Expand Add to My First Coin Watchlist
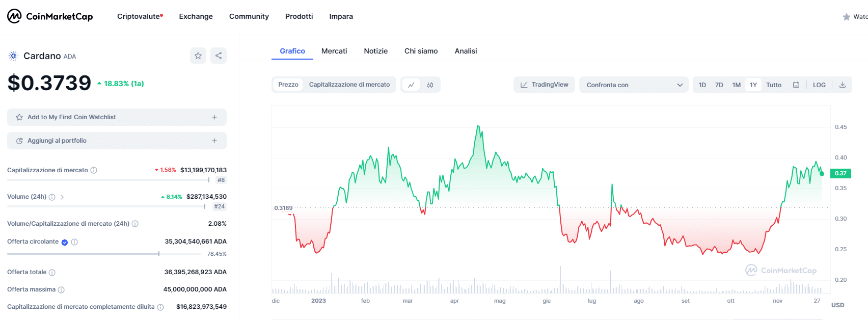The height and width of the screenshot is (320, 868). coord(117,117)
